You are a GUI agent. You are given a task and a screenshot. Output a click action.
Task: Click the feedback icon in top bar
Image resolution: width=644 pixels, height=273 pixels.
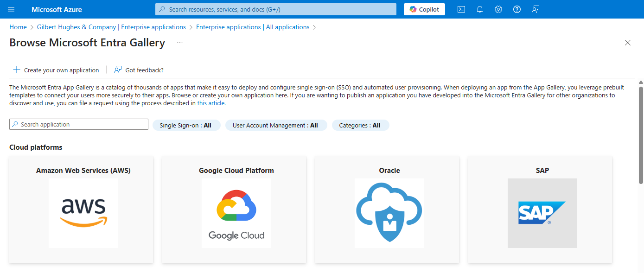[536, 9]
